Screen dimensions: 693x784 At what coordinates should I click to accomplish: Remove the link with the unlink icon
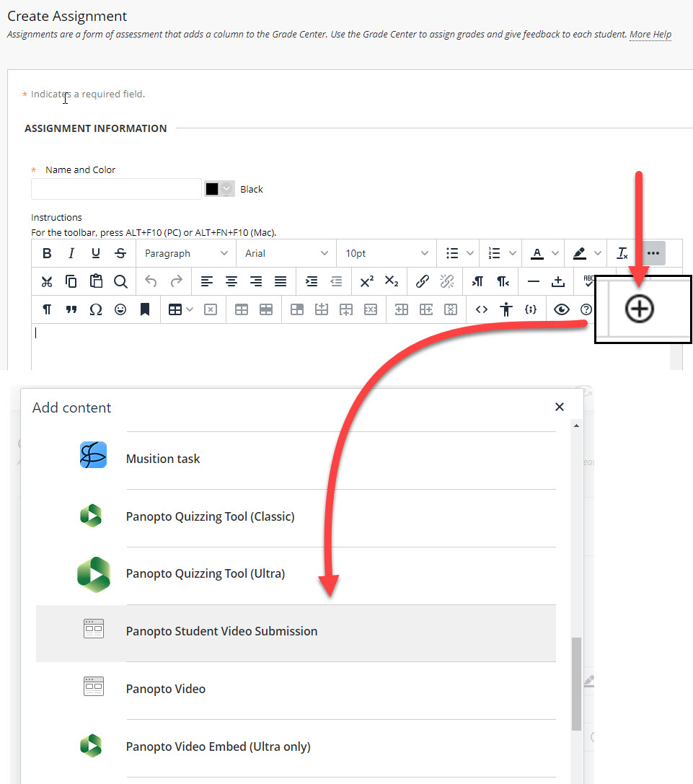447,281
